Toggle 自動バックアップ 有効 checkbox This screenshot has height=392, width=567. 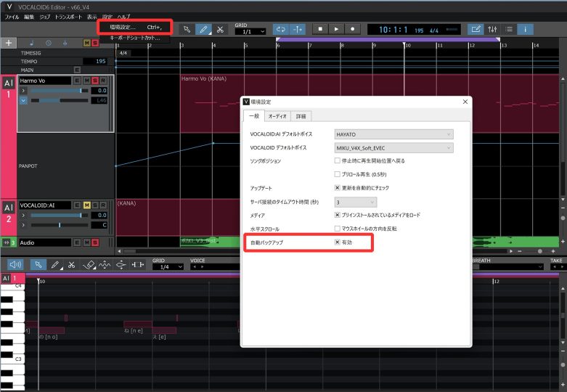[337, 242]
